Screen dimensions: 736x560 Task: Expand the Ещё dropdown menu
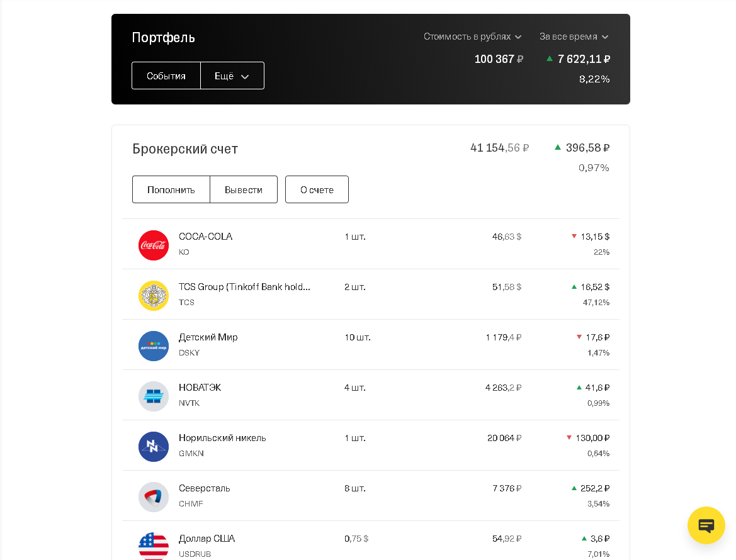point(232,76)
